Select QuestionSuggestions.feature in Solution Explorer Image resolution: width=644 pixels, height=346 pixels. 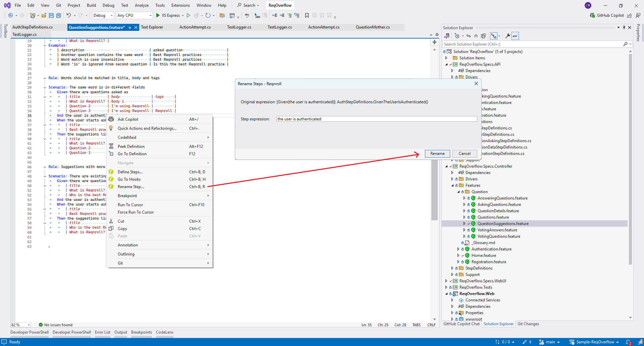point(503,224)
